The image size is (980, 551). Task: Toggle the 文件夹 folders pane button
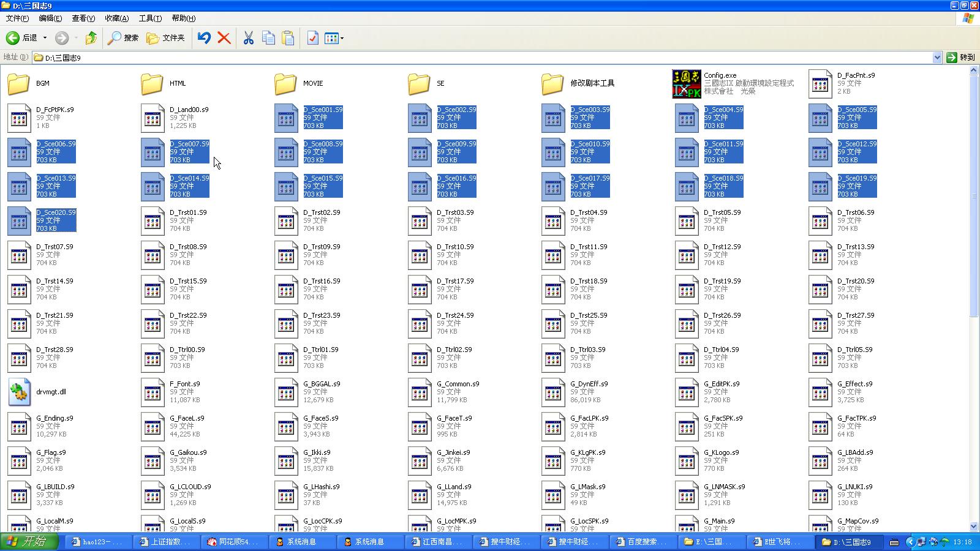(165, 38)
